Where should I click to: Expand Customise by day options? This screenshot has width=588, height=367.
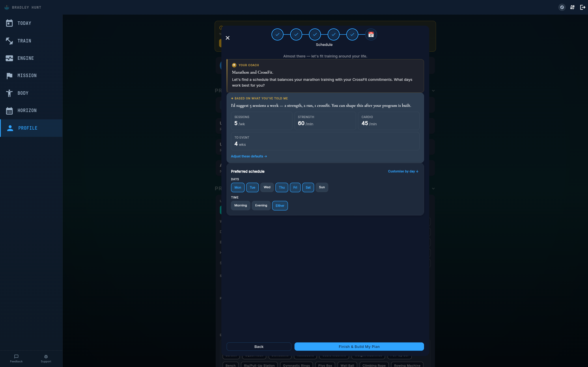click(x=403, y=171)
